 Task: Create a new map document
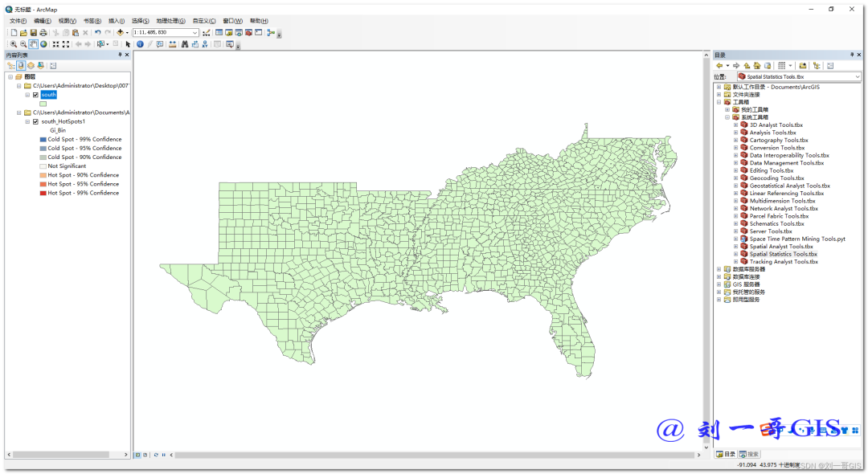click(x=14, y=33)
